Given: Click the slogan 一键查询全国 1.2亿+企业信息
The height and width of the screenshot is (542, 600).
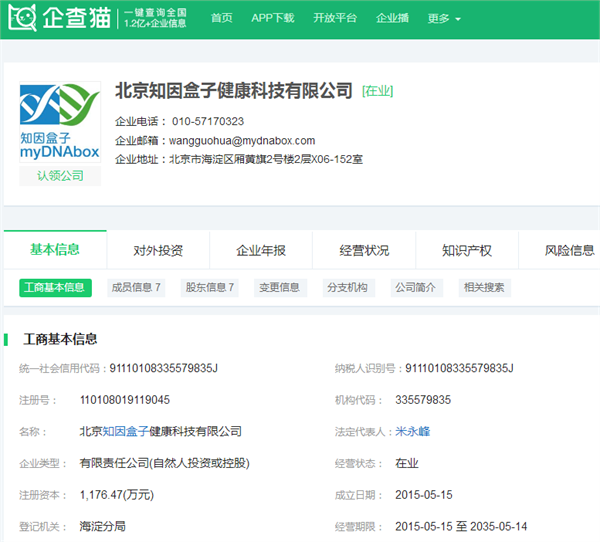Looking at the screenshot, I should [155, 18].
